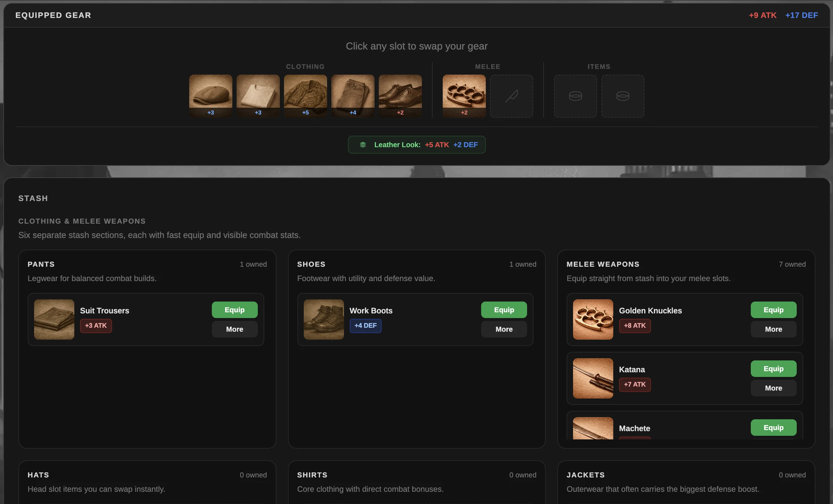Click the HATS section heading
The image size is (833, 504).
(x=38, y=475)
